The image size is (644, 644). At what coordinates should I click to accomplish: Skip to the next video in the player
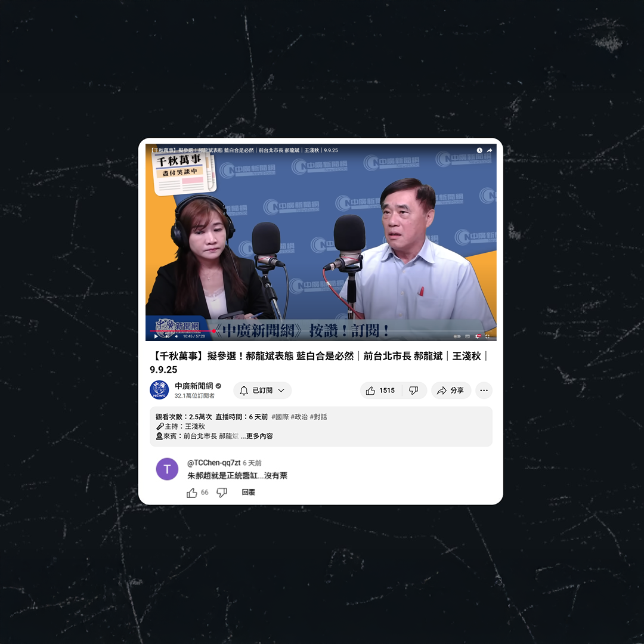(x=167, y=336)
